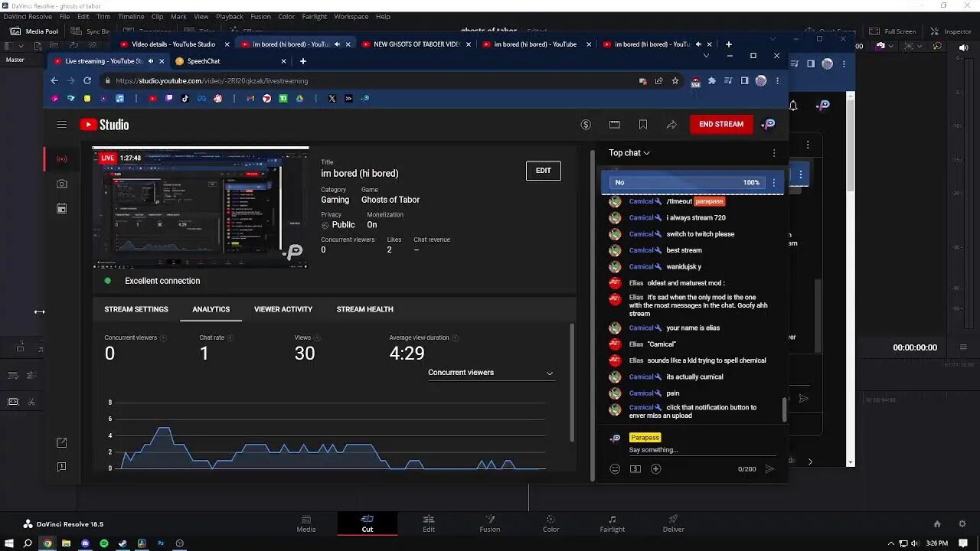Image resolution: width=980 pixels, height=551 pixels.
Task: Open the Playback menu in DaVinci Resolve
Action: [x=229, y=16]
